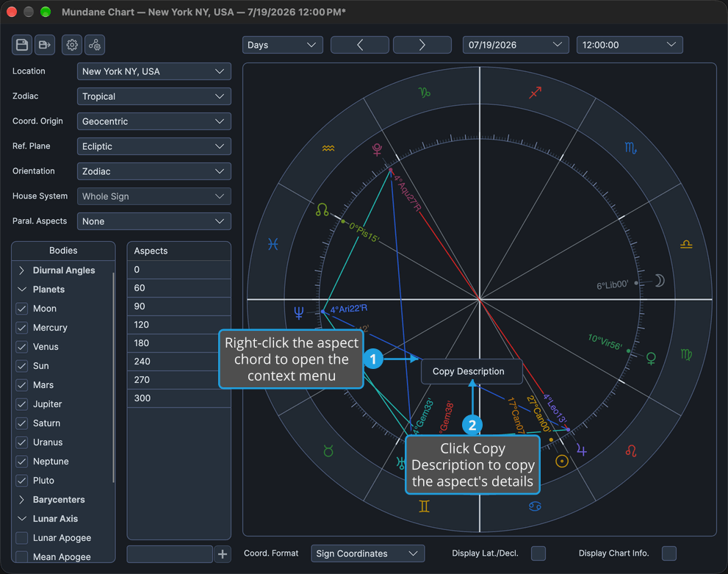The width and height of the screenshot is (728, 574).
Task: Step back with the previous arrow button
Action: tap(360, 45)
